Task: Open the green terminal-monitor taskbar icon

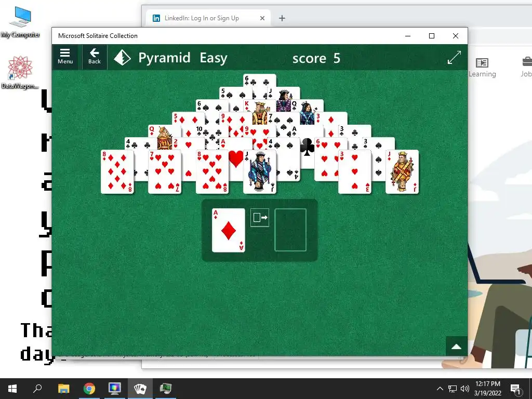Action: coord(166,389)
